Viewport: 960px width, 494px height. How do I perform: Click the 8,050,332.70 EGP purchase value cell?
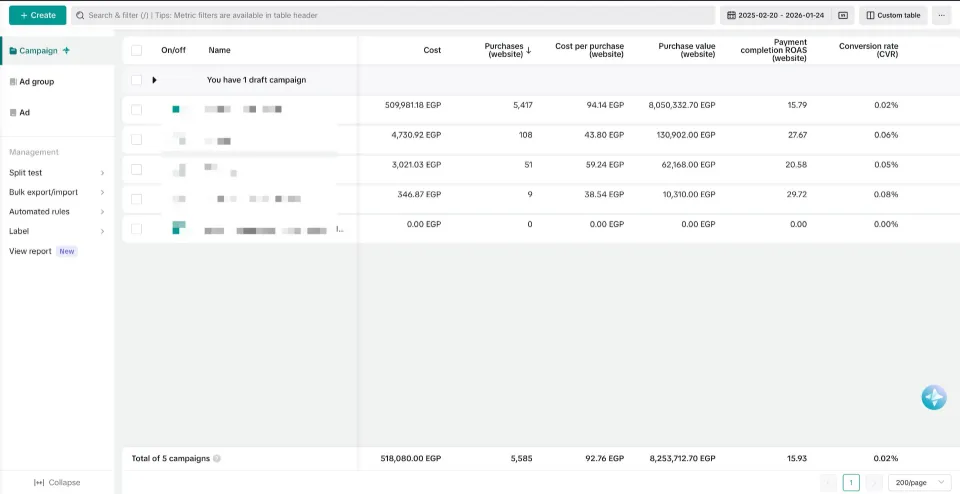pyautogui.click(x=681, y=105)
